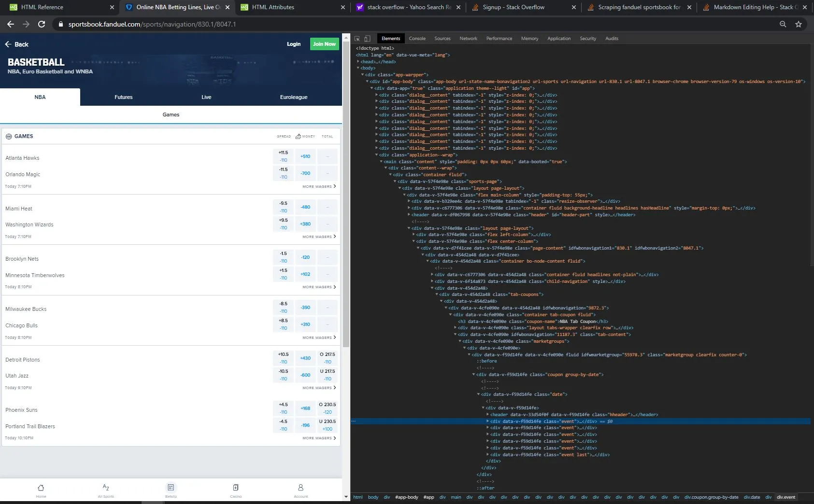Pick Milwaukee Bucks -8.5 spread
814x504 pixels.
pos(284,308)
